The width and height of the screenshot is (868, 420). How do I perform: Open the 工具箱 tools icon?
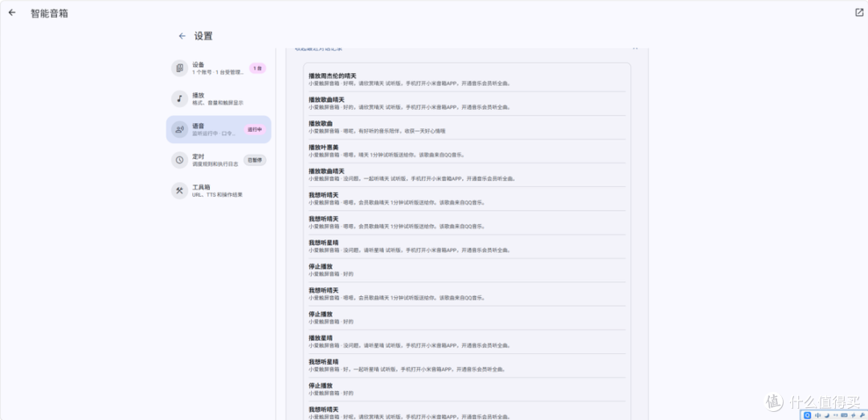coord(179,190)
